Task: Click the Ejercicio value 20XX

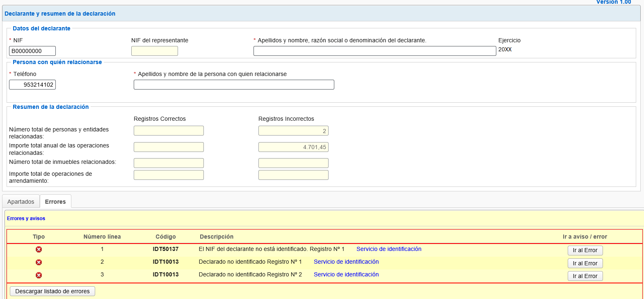Action: 505,49
